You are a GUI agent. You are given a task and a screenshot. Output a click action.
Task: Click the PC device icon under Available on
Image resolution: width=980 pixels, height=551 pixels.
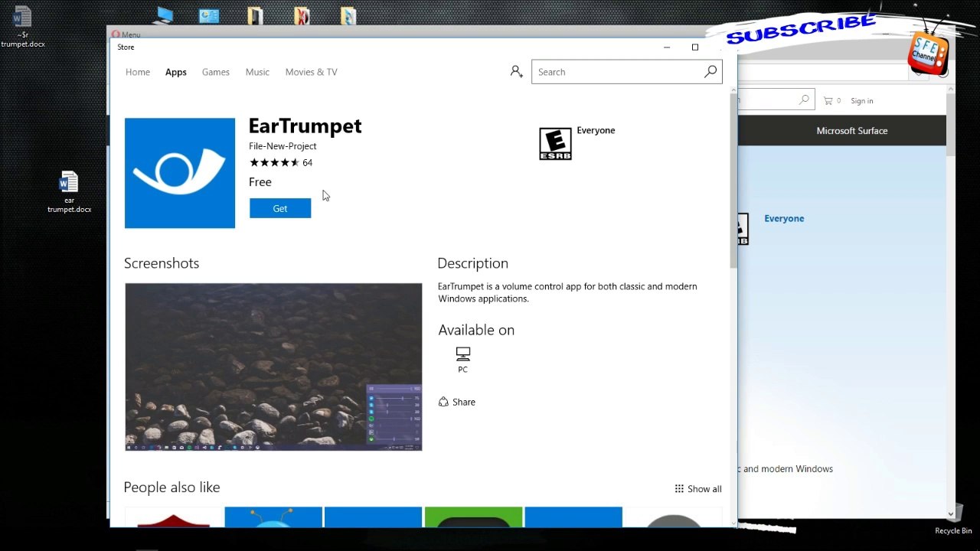coord(462,354)
